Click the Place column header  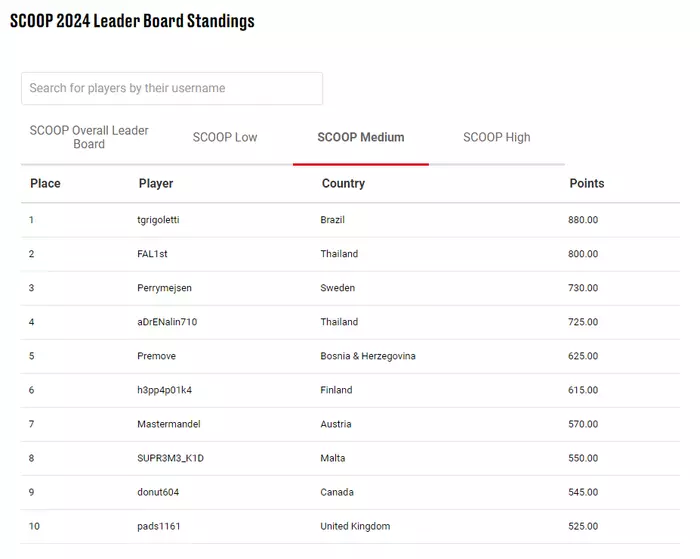point(45,184)
